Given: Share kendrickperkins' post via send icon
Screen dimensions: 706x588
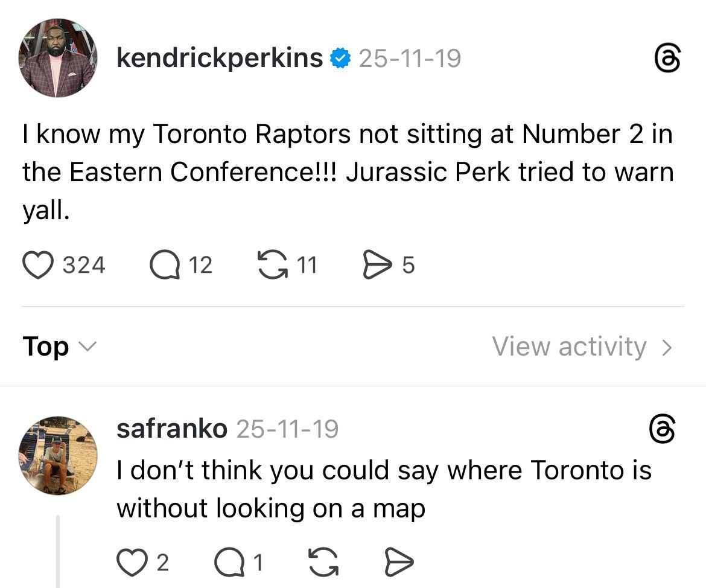Looking at the screenshot, I should point(377,266).
